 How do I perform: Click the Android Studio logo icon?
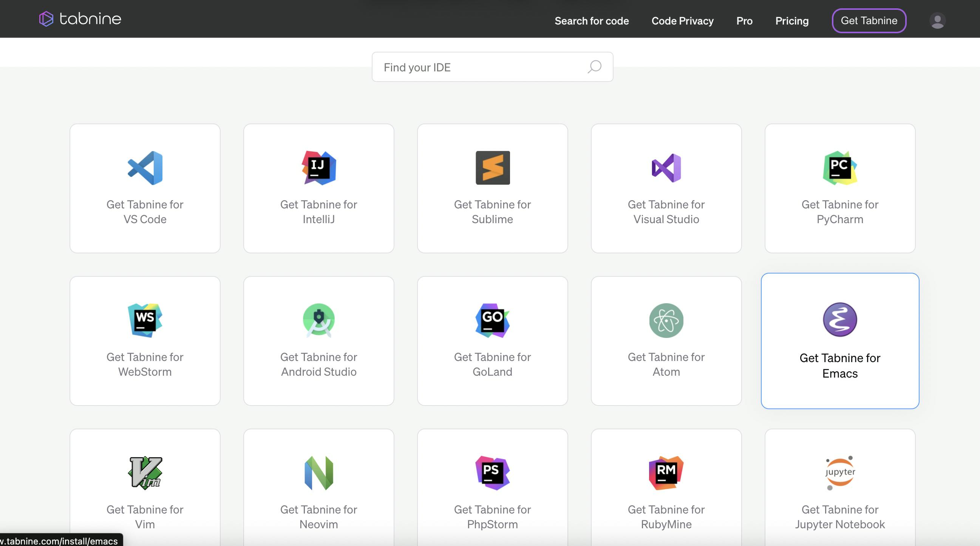(x=319, y=321)
